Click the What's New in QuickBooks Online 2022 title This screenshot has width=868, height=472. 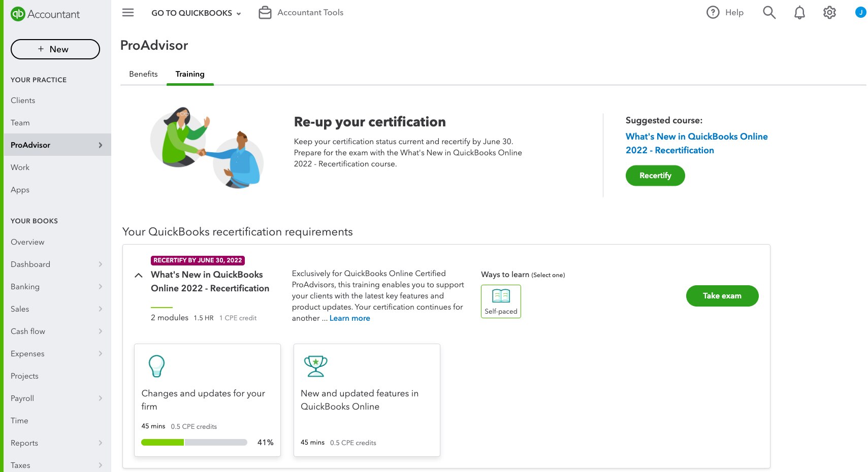point(210,281)
